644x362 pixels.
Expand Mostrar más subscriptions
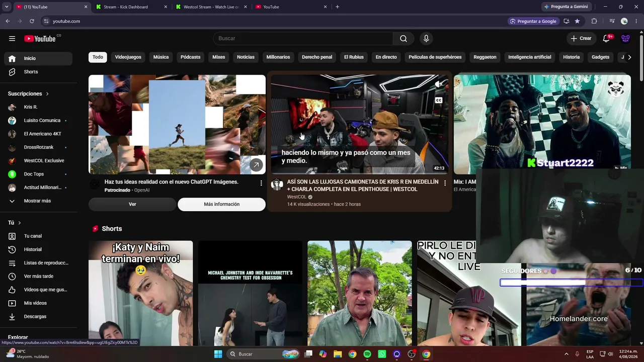pyautogui.click(x=38, y=201)
